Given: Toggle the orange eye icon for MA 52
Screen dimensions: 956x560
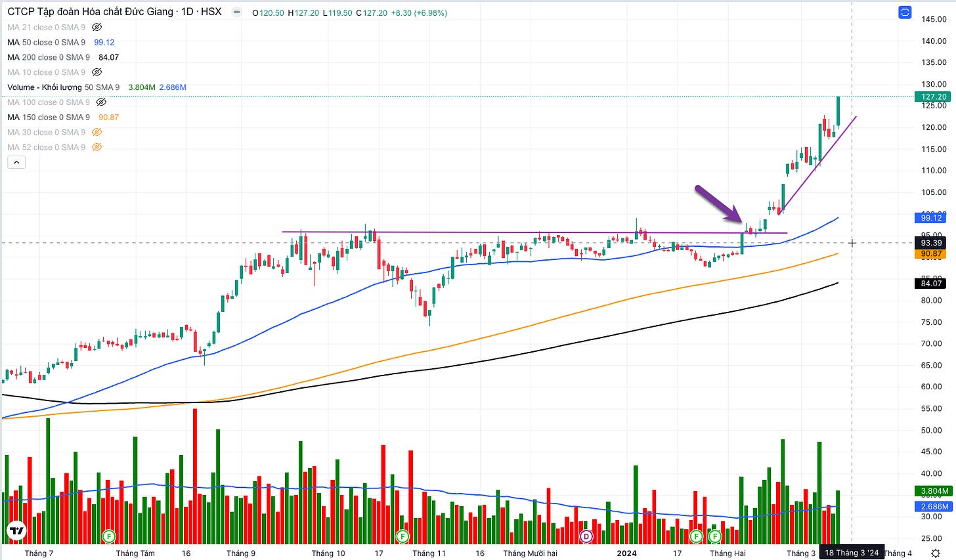Looking at the screenshot, I should pyautogui.click(x=97, y=147).
